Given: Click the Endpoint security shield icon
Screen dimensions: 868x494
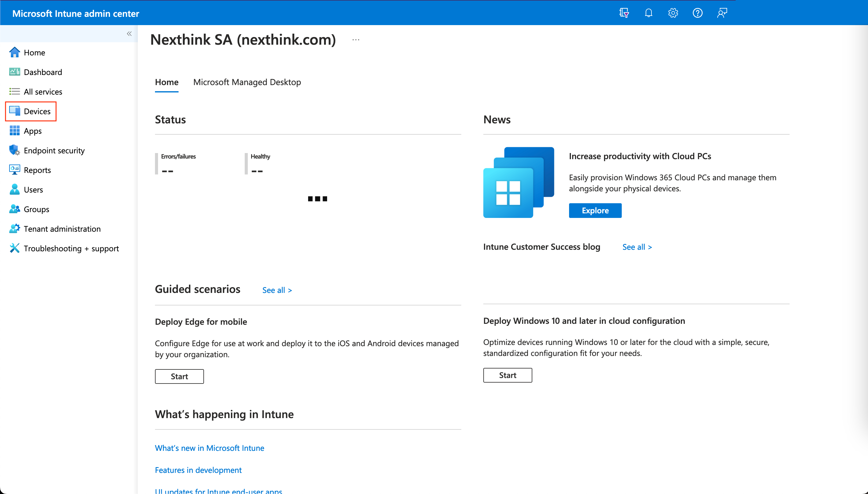Looking at the screenshot, I should coord(14,150).
